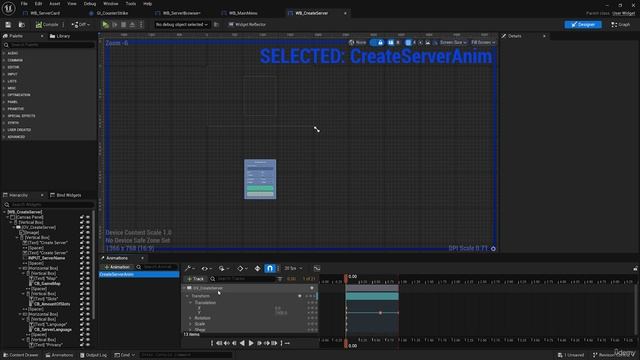Open the Debug menu
This screenshot has width=640, height=360.
[x=89, y=4]
